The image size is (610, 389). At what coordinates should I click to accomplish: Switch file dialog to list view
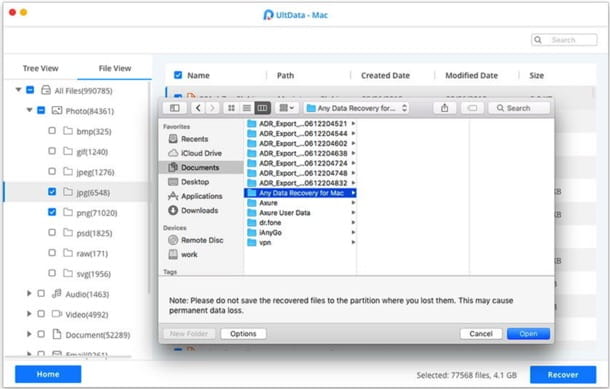247,108
